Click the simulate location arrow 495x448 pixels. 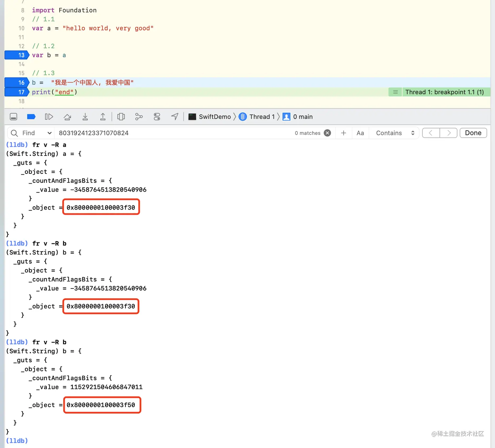tap(175, 117)
